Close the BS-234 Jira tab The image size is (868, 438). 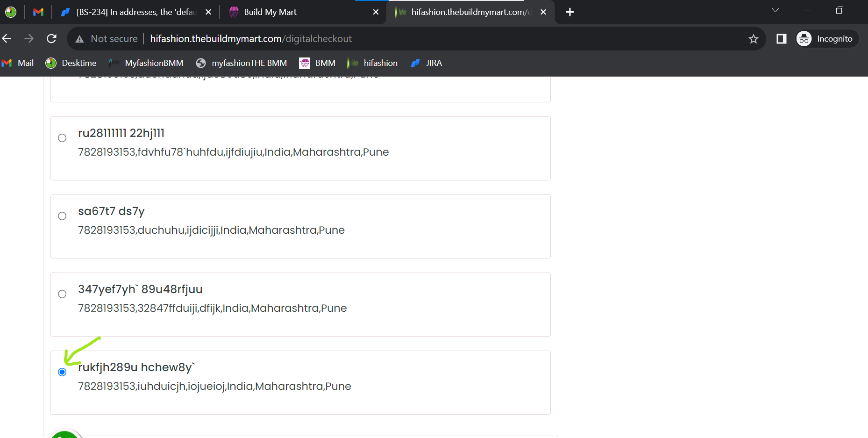pyautogui.click(x=208, y=12)
